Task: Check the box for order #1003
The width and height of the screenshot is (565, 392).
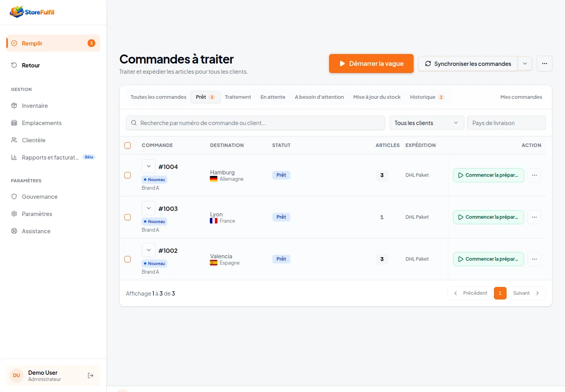Action: (x=128, y=217)
